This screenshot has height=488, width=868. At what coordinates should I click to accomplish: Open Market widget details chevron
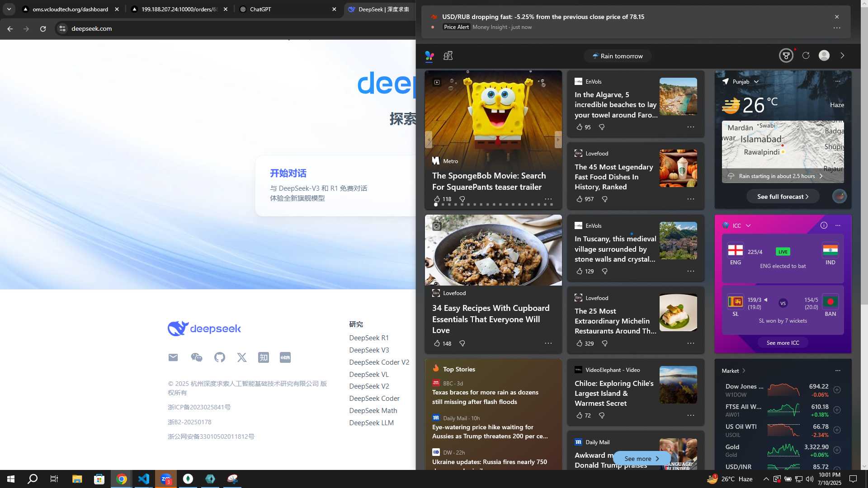pos(744,371)
